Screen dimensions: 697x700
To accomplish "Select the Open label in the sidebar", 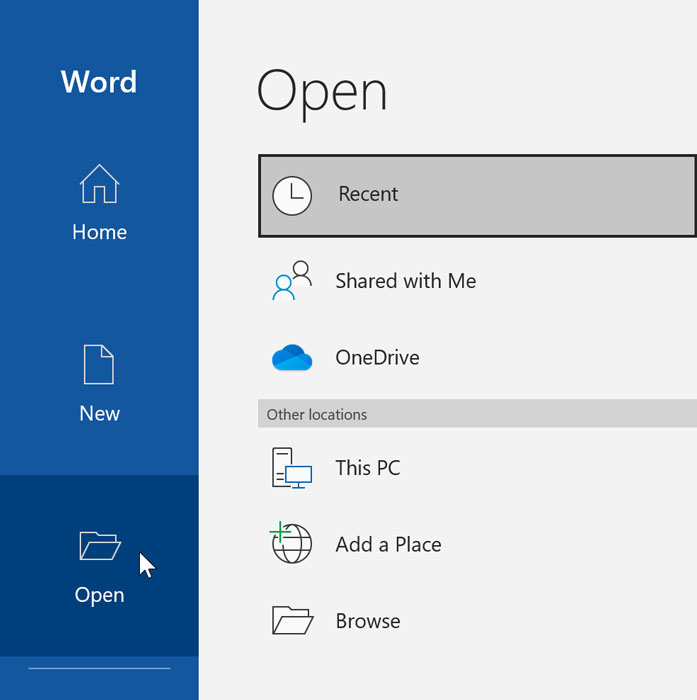I will click(99, 595).
